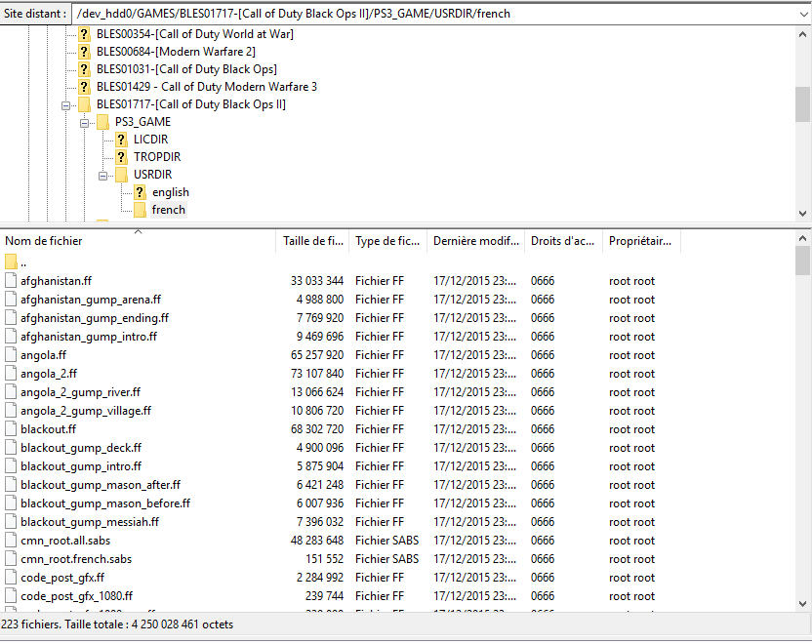The width and height of the screenshot is (812, 644).
Task: Collapse the BLES01717 Black Ops II tree node
Action: point(65,105)
